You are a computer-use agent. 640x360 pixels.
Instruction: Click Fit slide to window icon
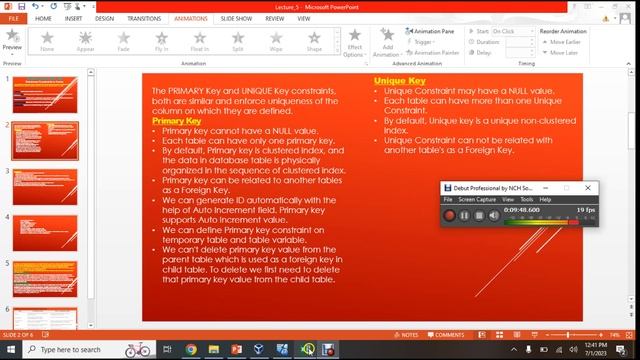tap(629, 335)
